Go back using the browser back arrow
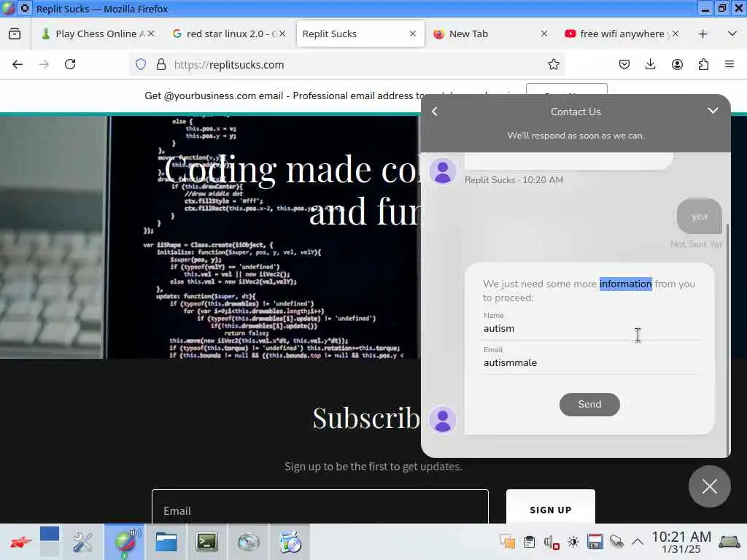Image resolution: width=747 pixels, height=560 pixels. (x=18, y=64)
